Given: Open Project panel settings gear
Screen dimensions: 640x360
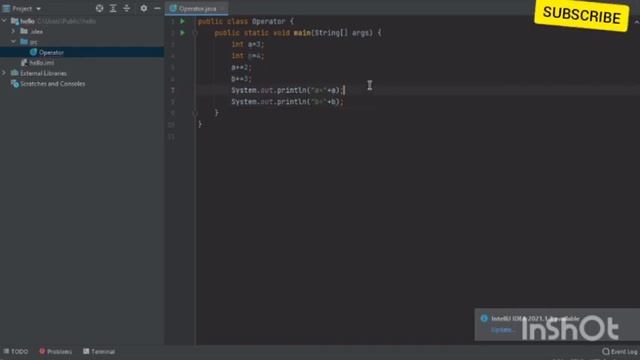Looking at the screenshot, I should [144, 8].
